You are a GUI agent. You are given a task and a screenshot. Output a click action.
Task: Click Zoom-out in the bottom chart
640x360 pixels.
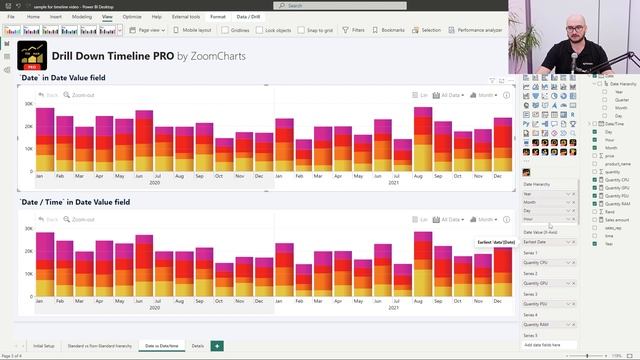tap(79, 220)
